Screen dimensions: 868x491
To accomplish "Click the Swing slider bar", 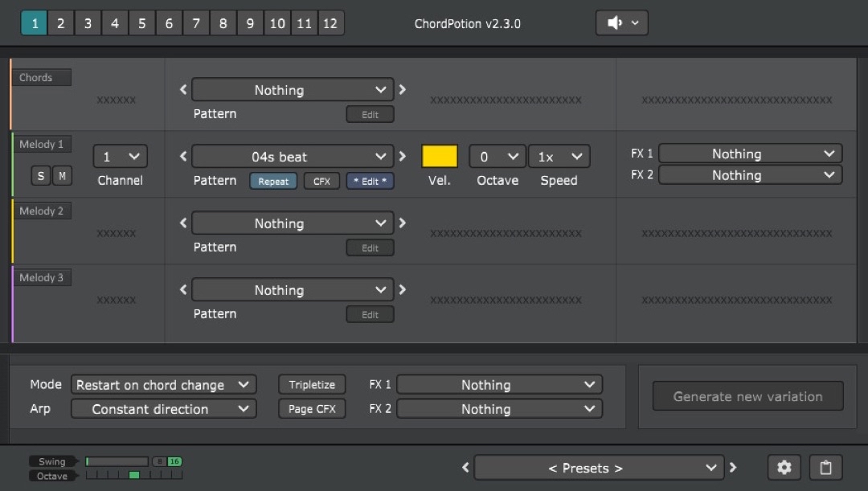I will tap(117, 461).
